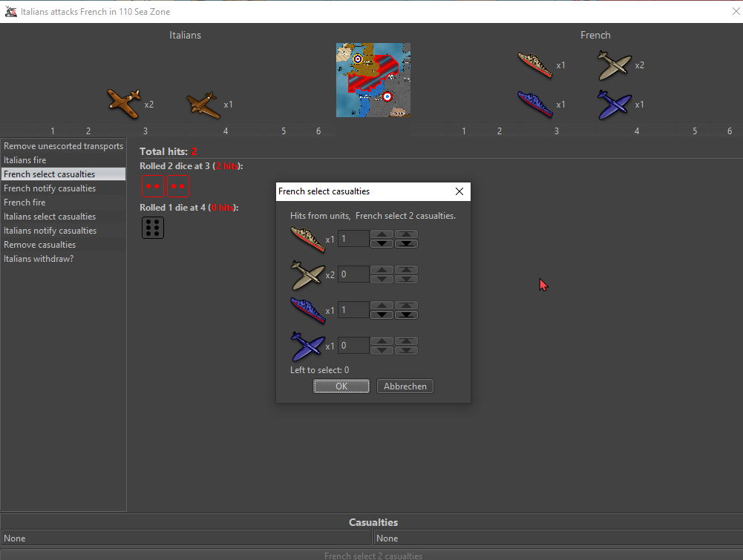743x560 pixels.
Task: Increase tan fighter casualties by one
Action: [x=382, y=270]
